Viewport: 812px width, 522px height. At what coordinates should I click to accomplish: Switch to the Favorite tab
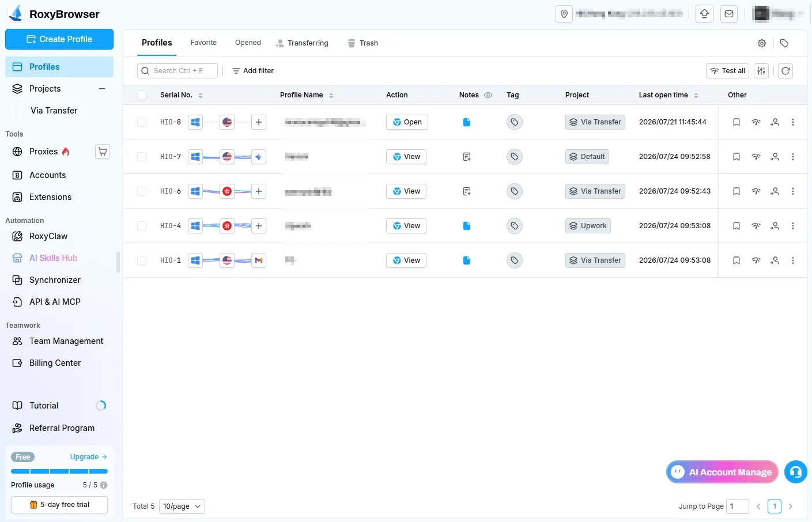[203, 43]
